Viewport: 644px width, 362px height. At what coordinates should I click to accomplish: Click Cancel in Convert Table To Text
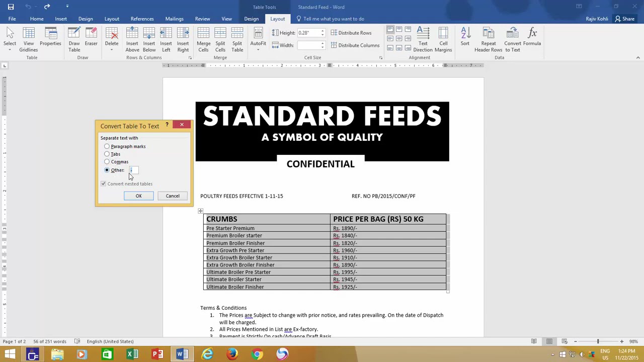(173, 196)
